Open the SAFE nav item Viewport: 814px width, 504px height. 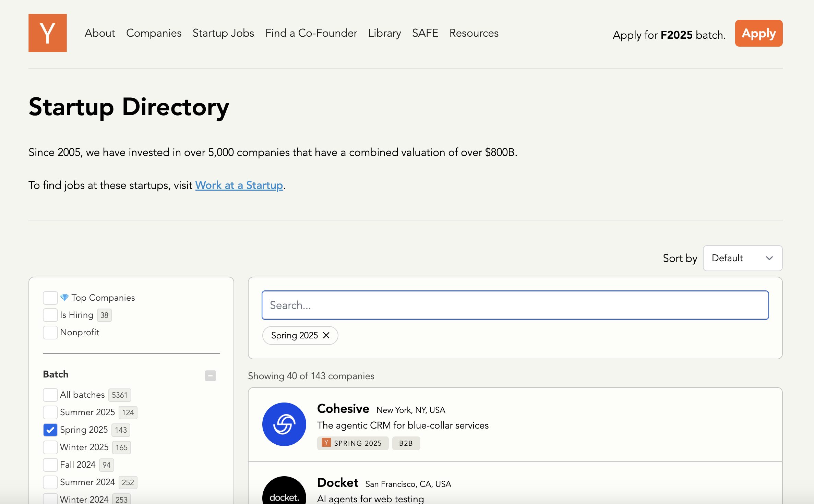coord(425,33)
